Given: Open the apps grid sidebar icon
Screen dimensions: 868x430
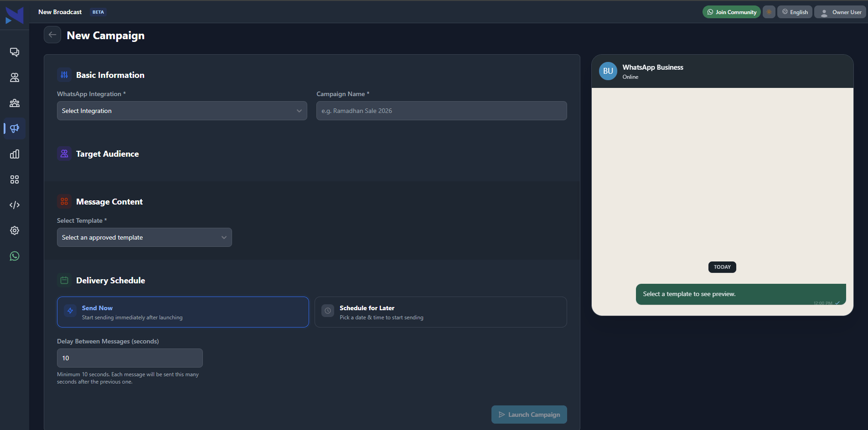Looking at the screenshot, I should 15,179.
